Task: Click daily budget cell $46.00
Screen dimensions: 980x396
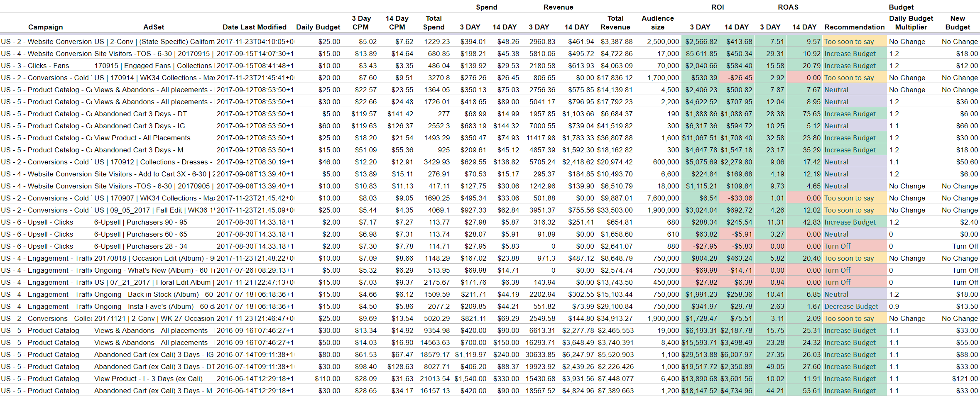Action: pos(329,162)
